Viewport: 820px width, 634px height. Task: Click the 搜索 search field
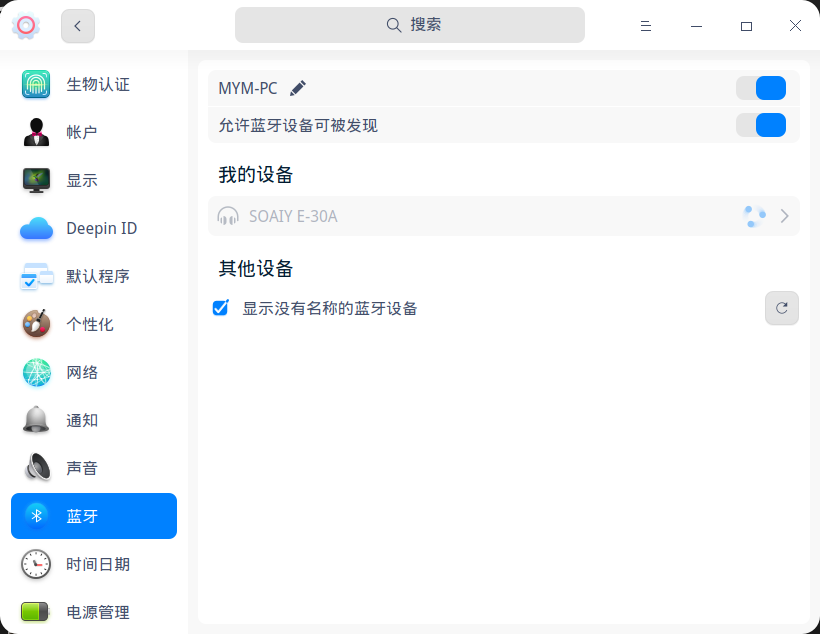point(409,25)
